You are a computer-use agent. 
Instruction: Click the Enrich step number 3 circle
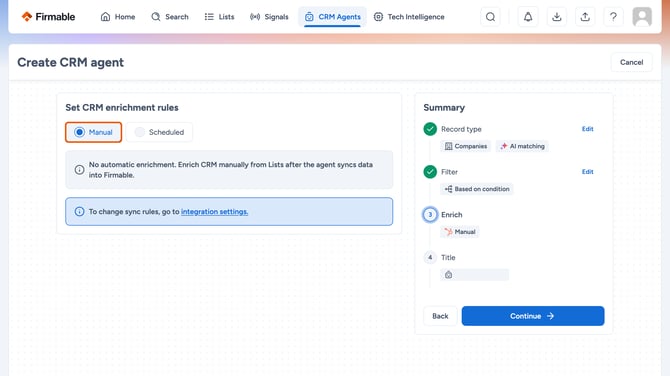[x=430, y=214]
